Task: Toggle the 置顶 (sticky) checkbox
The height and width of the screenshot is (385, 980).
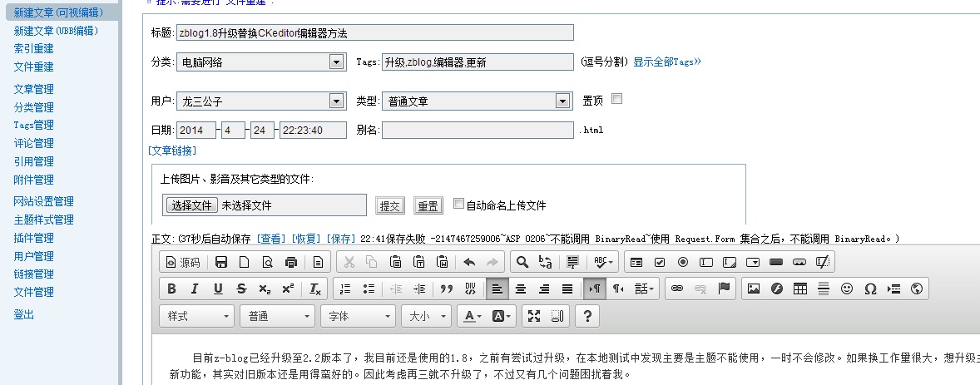Action: click(617, 99)
